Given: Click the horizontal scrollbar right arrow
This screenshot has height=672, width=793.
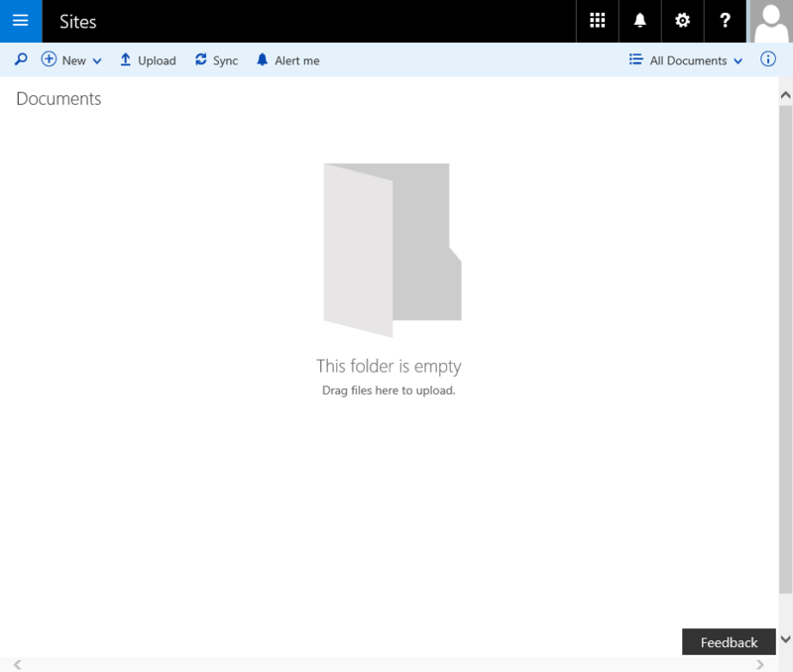Looking at the screenshot, I should pos(759,664).
